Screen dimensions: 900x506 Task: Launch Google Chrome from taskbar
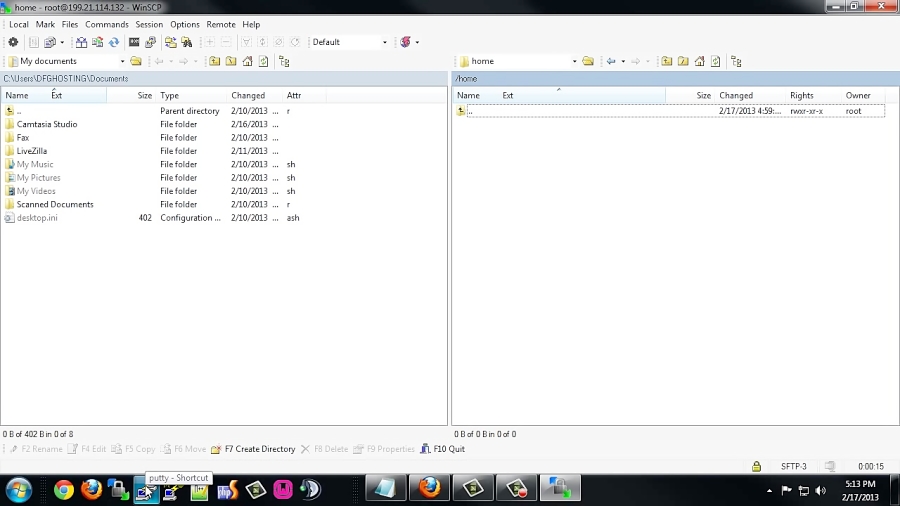click(x=64, y=489)
